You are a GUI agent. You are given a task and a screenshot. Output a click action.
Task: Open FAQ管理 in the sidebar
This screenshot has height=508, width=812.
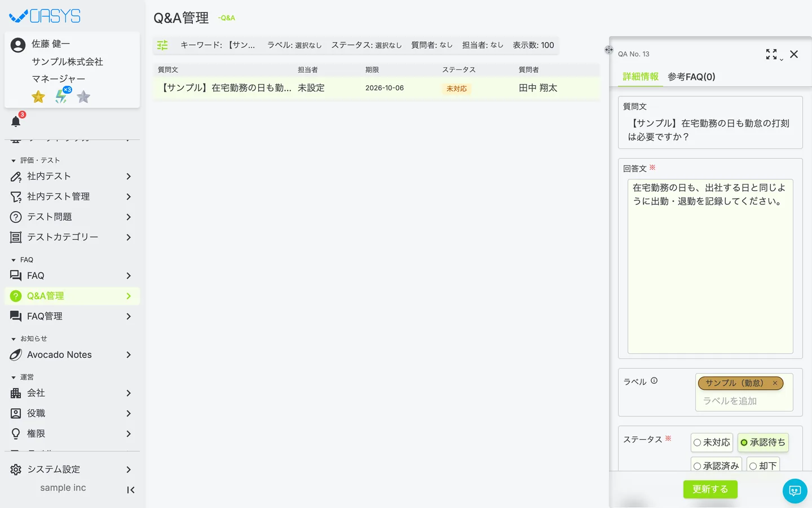(x=72, y=316)
